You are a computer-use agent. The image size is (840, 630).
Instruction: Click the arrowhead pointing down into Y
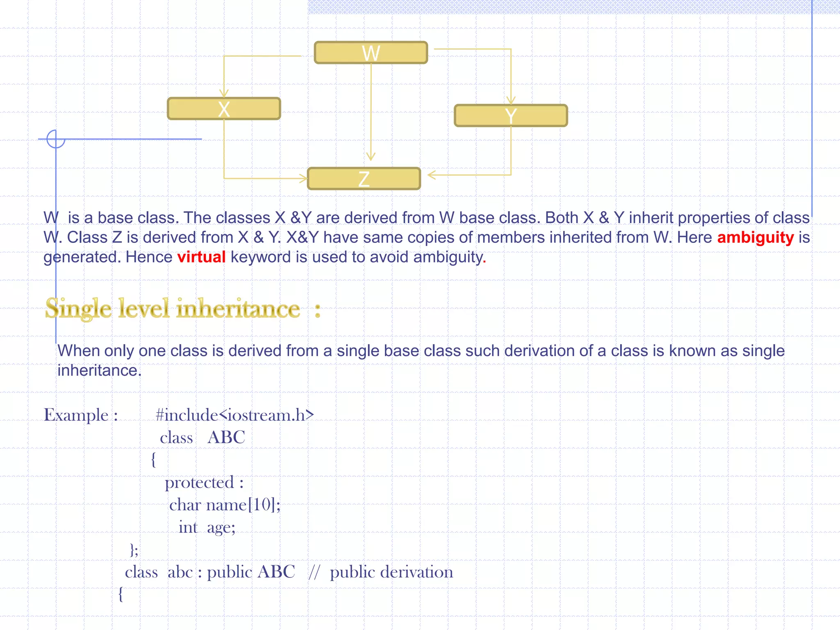[x=511, y=100]
